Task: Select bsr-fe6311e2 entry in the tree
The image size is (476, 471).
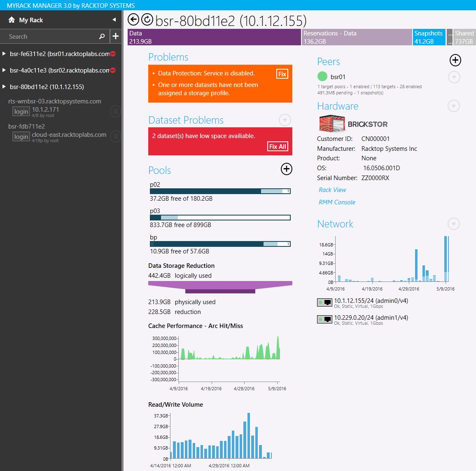Action: [59, 54]
